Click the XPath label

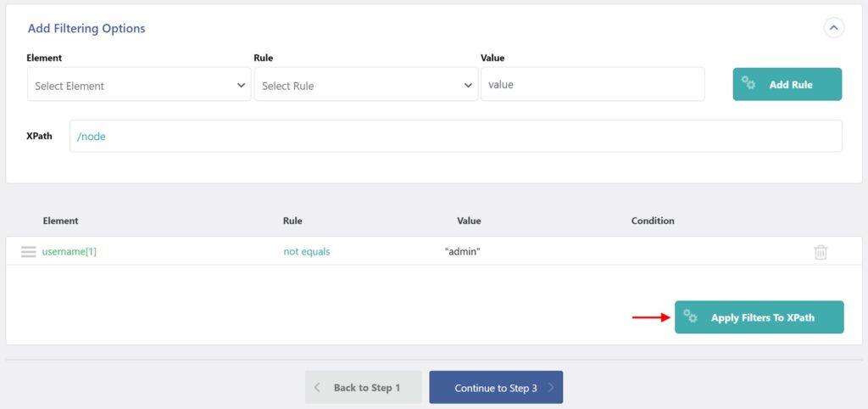pyautogui.click(x=39, y=136)
